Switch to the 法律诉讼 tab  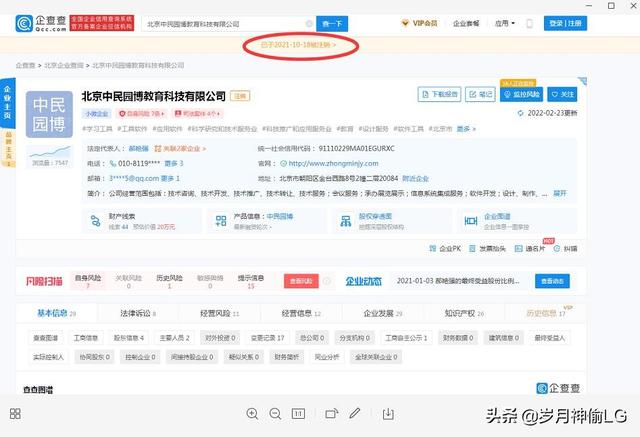pos(134,313)
